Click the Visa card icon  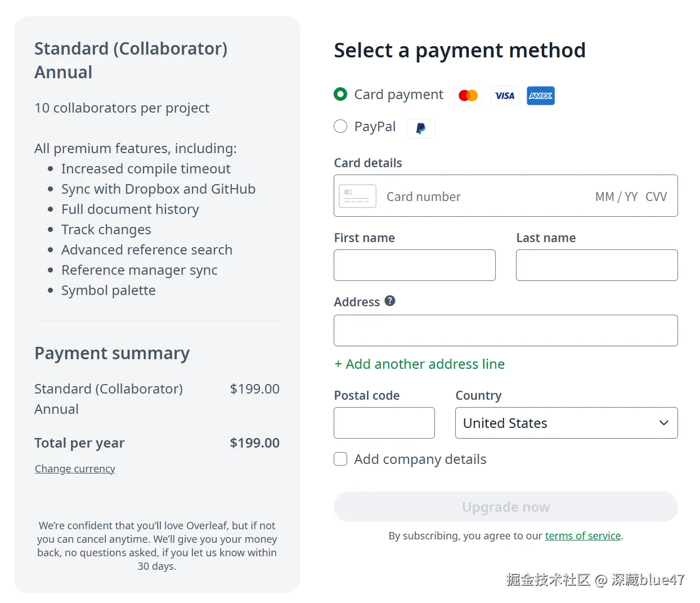tap(505, 96)
